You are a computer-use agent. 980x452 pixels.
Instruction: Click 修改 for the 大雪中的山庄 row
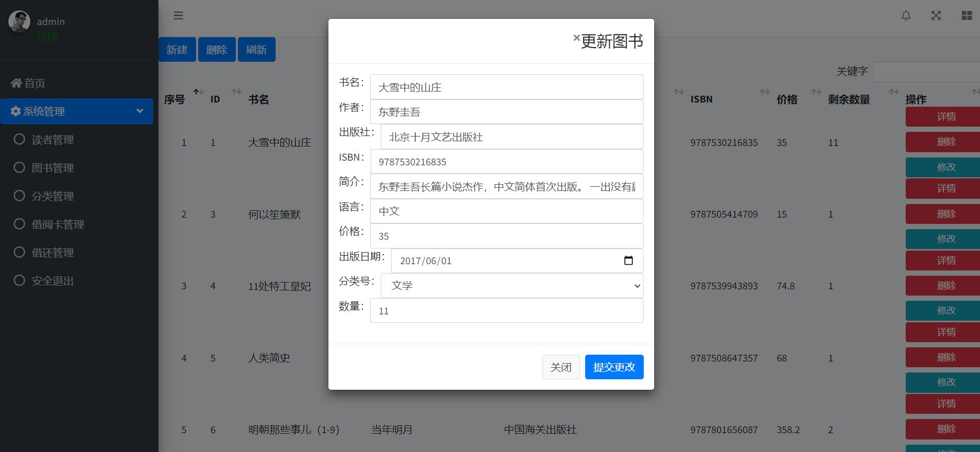(x=942, y=167)
